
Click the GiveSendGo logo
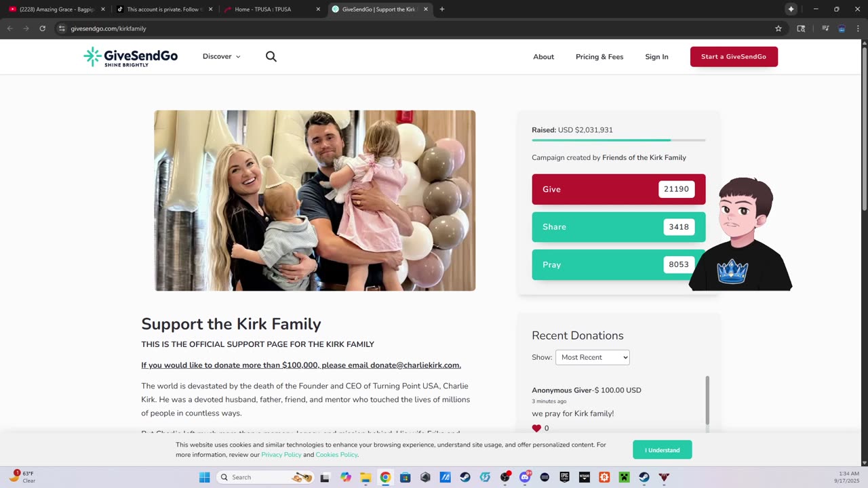click(x=130, y=57)
